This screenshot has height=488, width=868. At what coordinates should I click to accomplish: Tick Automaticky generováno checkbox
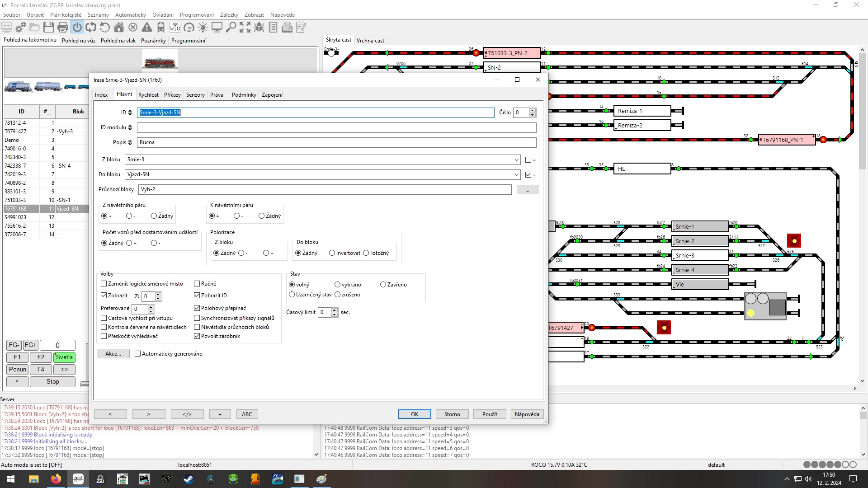(x=138, y=354)
